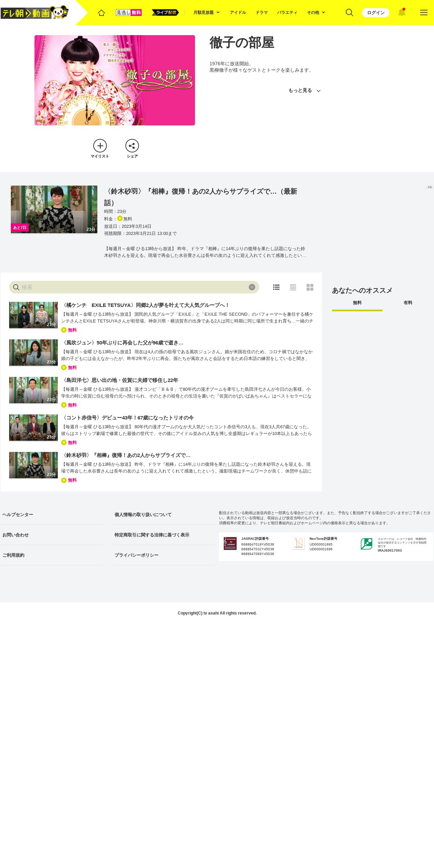Go to the home icon
The image size is (434, 868).
tap(101, 13)
